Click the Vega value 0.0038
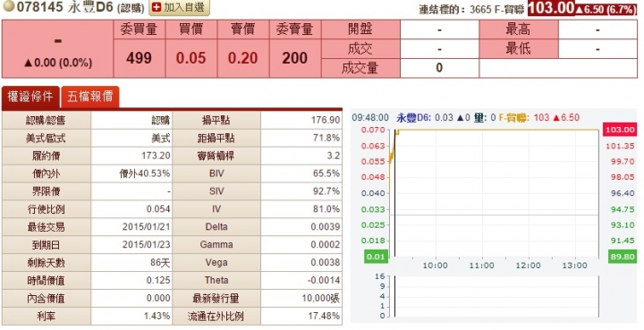644x330 pixels. click(x=326, y=262)
